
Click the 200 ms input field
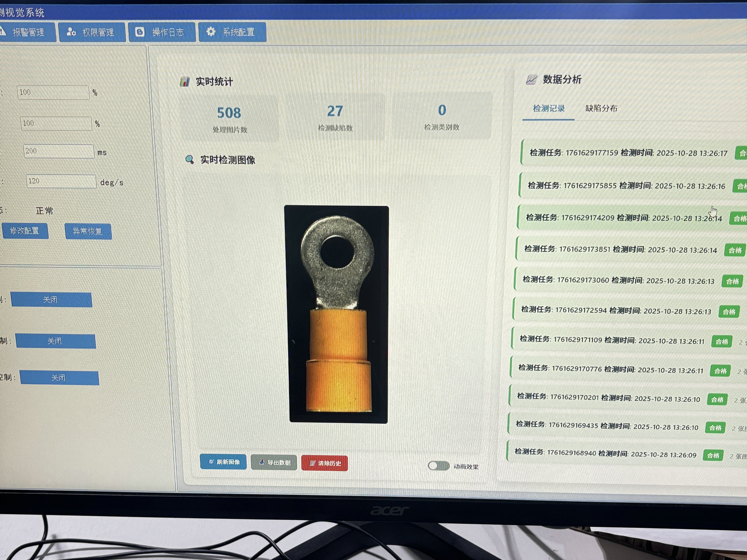[x=59, y=151]
